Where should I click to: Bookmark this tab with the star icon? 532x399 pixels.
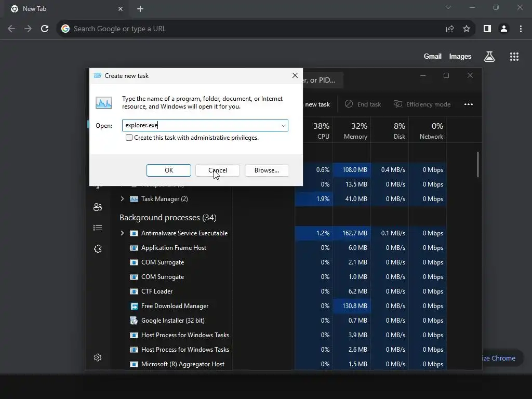(467, 29)
